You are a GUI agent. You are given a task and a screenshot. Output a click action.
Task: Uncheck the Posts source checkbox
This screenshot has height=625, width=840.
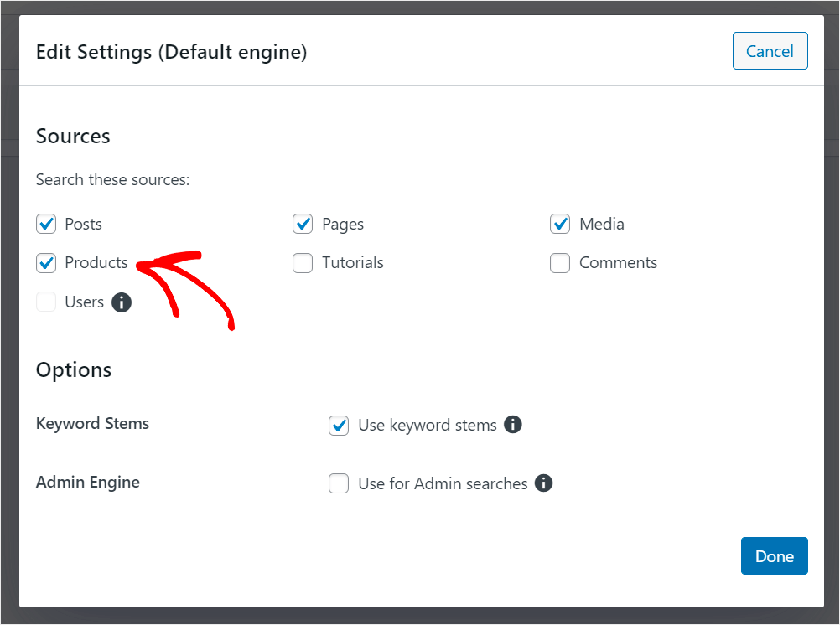[46, 224]
